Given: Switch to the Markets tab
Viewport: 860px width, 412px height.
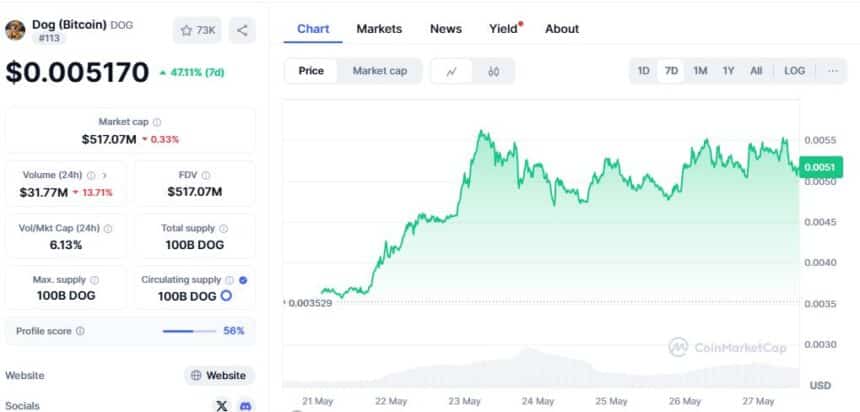Looking at the screenshot, I should [x=379, y=29].
